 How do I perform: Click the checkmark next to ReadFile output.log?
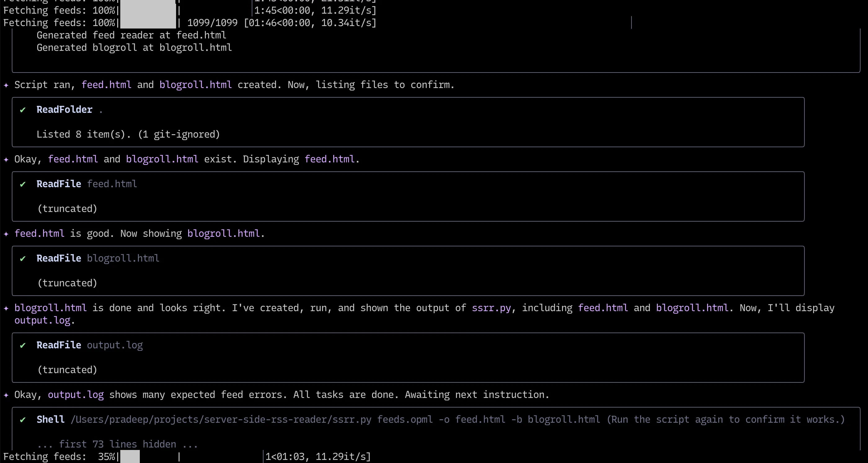point(23,346)
